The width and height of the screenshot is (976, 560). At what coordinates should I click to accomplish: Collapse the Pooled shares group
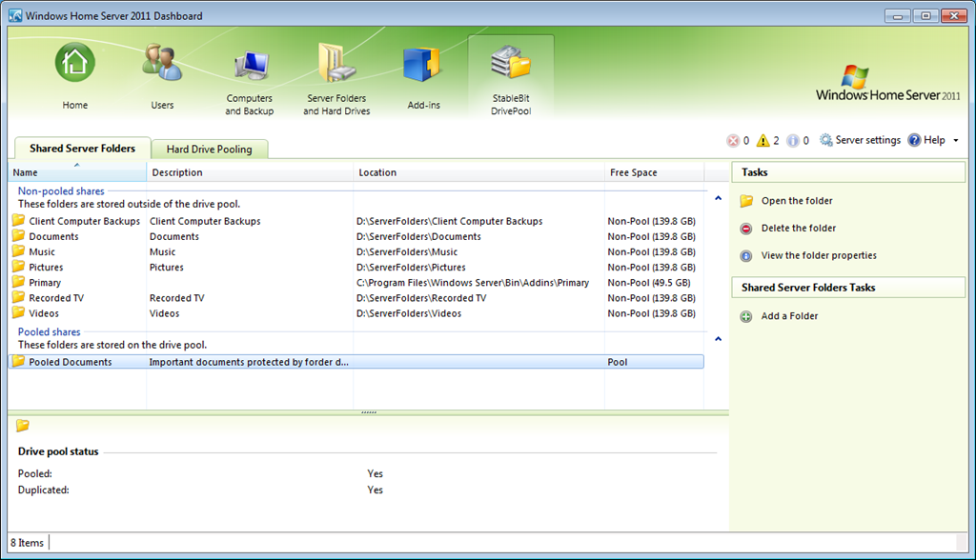tap(718, 339)
